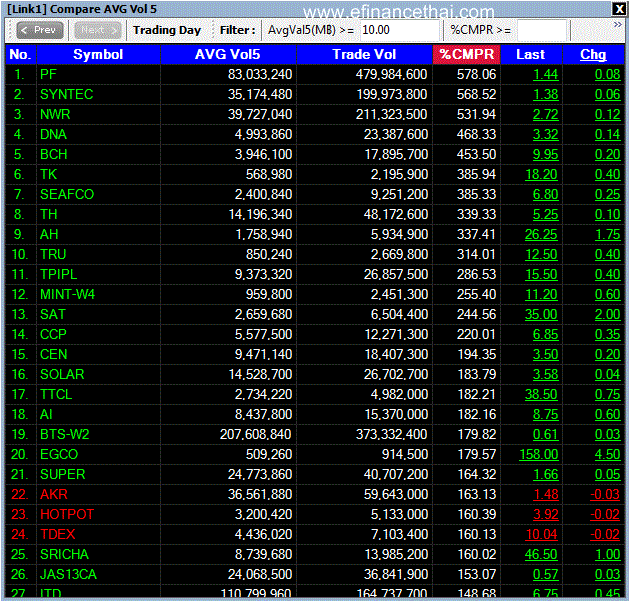The image size is (630, 602).
Task: Click AH last price 26.25
Action: click(541, 235)
